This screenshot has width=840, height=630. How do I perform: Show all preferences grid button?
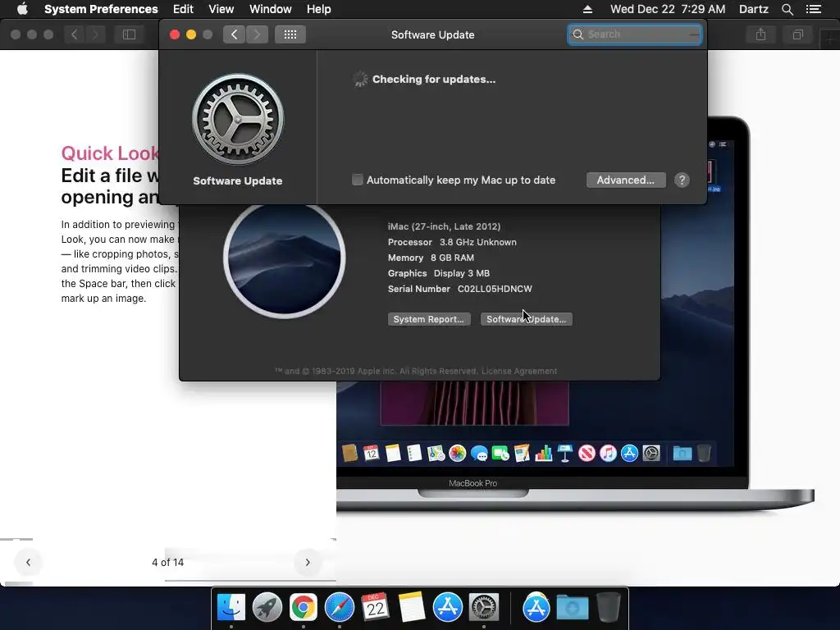tap(290, 34)
